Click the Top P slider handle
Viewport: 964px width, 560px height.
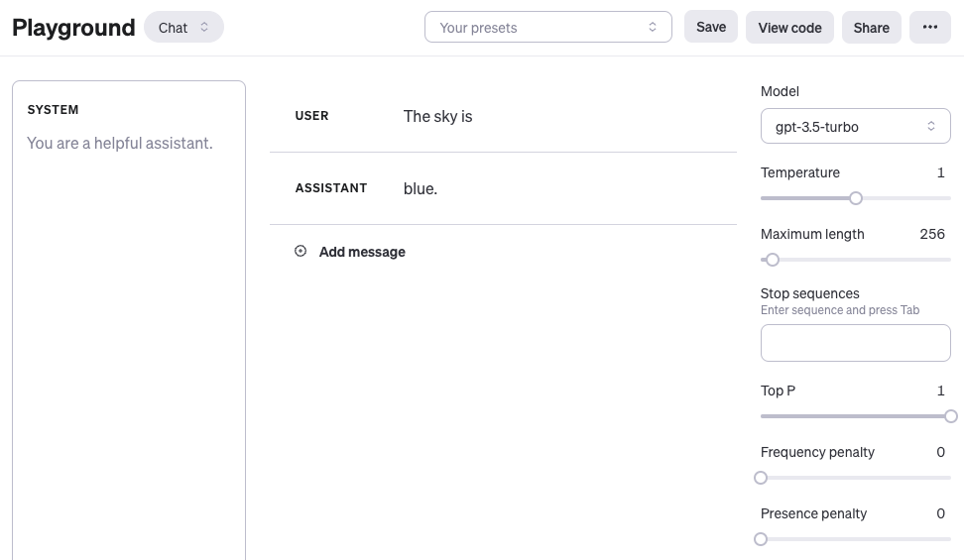(x=951, y=416)
